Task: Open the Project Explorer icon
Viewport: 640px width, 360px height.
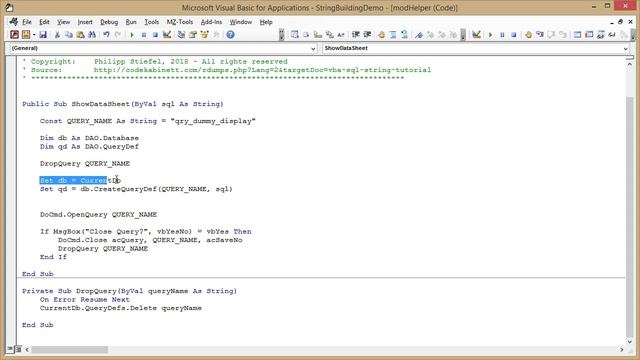Action: click(x=181, y=35)
